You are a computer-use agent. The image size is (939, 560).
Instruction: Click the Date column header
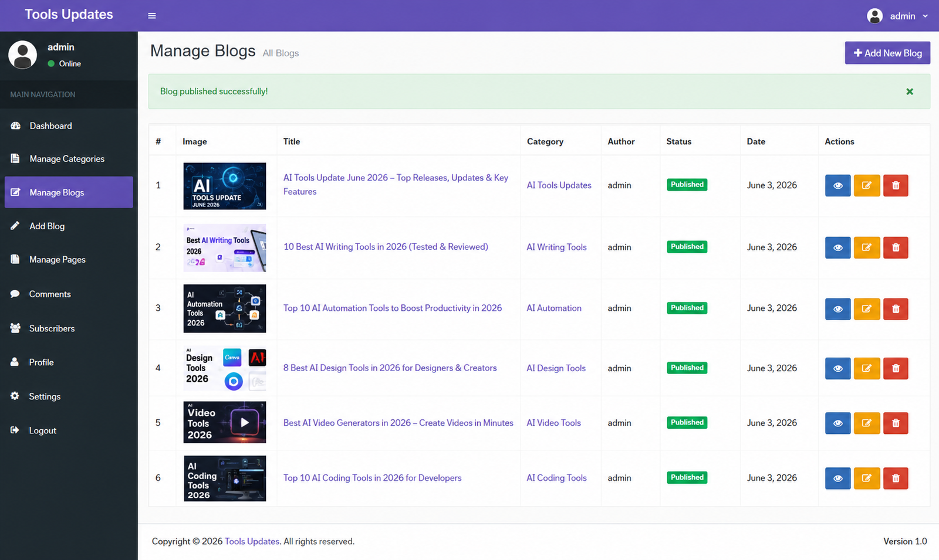pos(756,141)
